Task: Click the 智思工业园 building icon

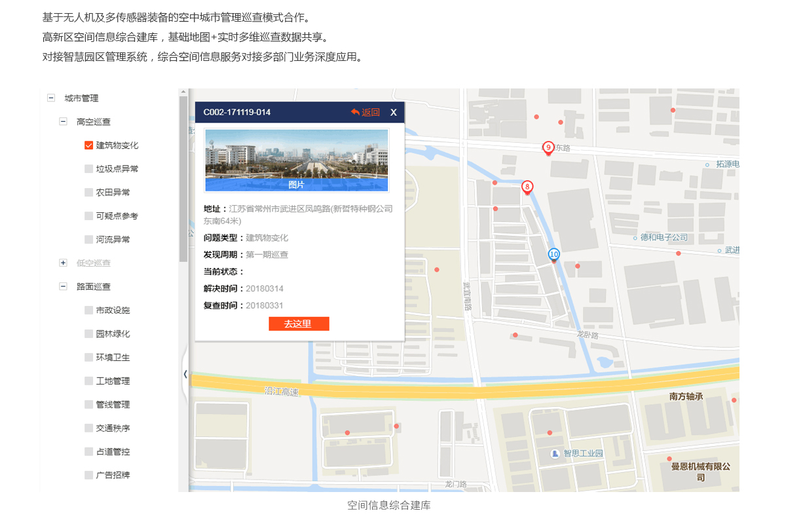Action: (555, 453)
